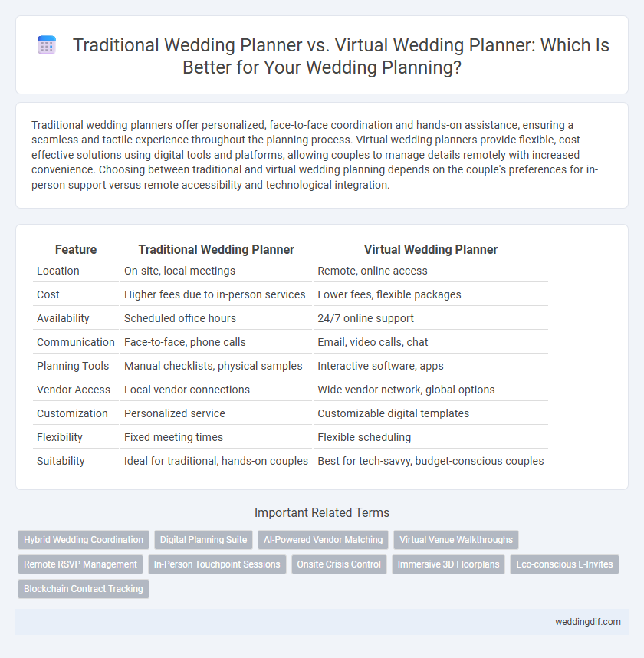Open the Remote RSVP Management tag

[x=80, y=564]
